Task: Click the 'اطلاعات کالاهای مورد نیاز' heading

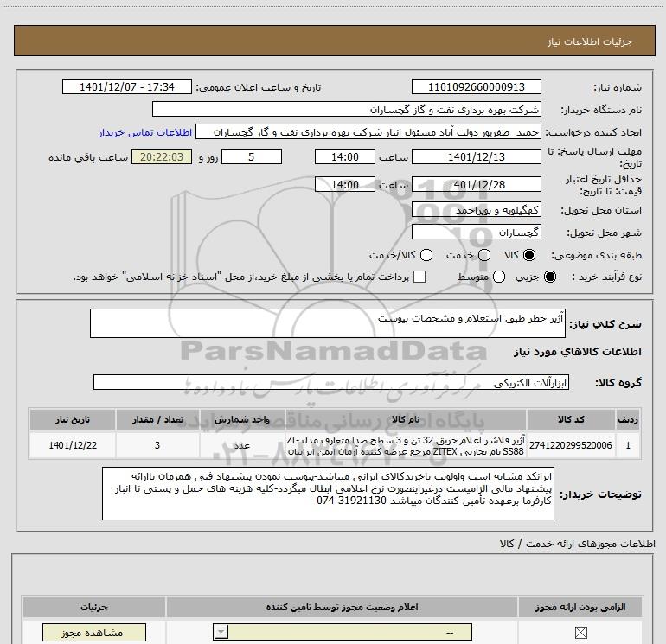Action: click(578, 352)
